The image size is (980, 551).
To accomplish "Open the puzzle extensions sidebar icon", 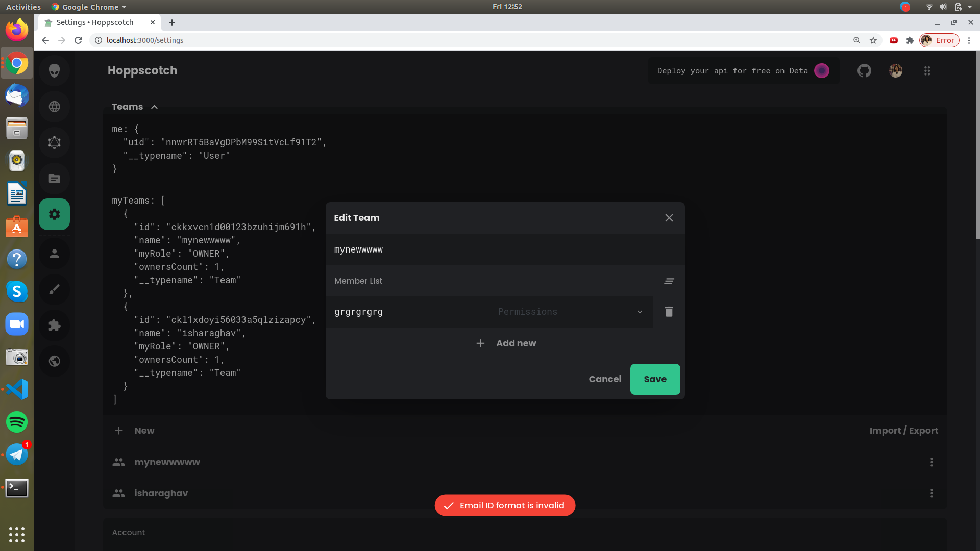I will (54, 325).
